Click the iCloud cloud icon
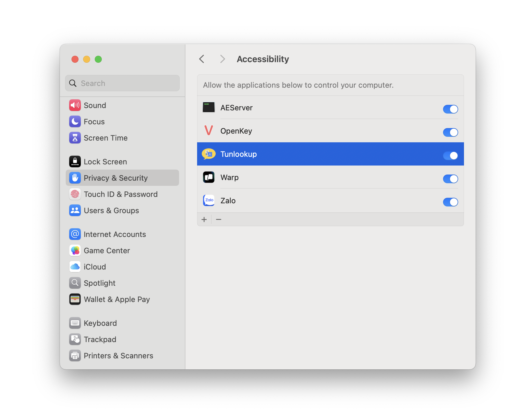The height and width of the screenshot is (417, 532). click(x=75, y=267)
